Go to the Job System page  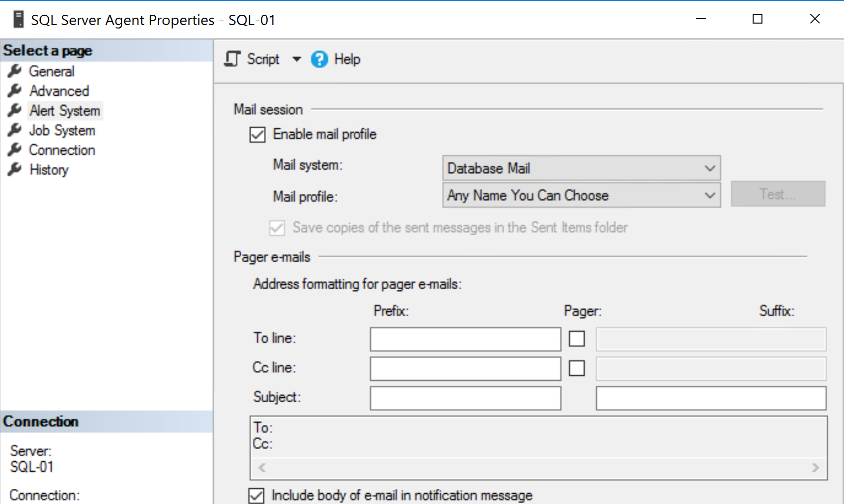(x=62, y=130)
